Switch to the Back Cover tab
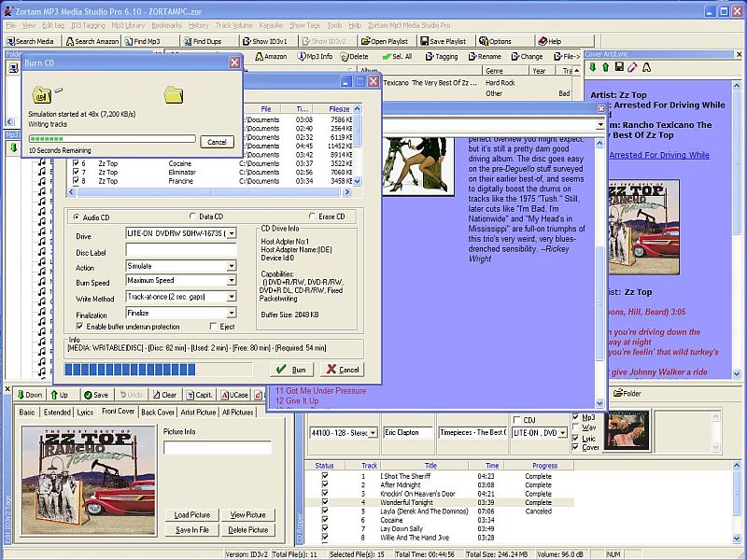 click(158, 412)
